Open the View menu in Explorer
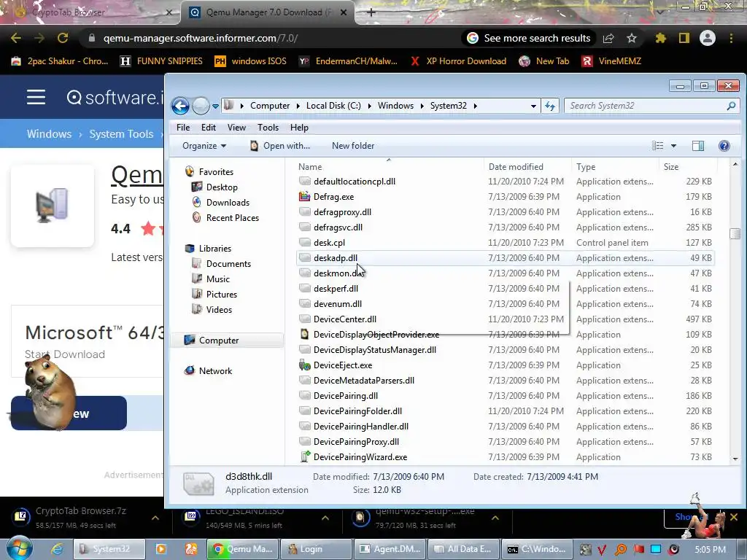The height and width of the screenshot is (560, 747). pos(236,128)
